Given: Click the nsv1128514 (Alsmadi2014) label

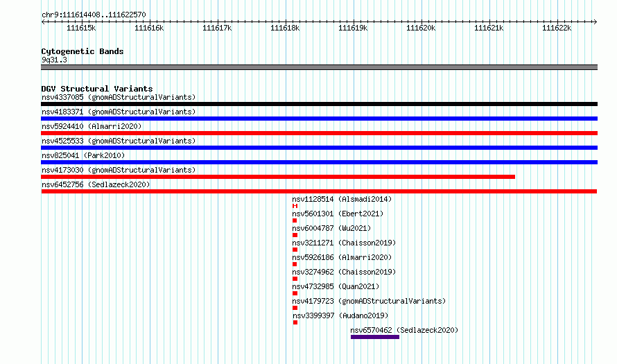Looking at the screenshot, I should [342, 199].
